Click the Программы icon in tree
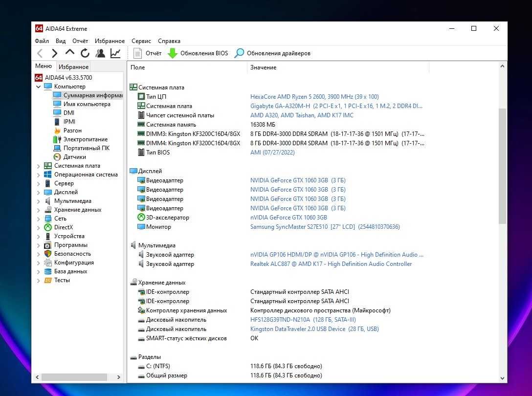Screen dimensions: 532x396 coord(48,245)
